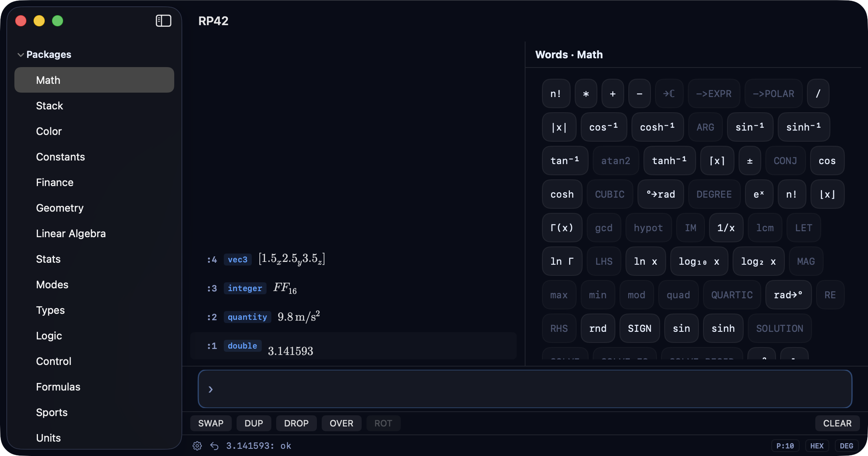
Task: Click the rad→° conversion word
Action: point(788,295)
